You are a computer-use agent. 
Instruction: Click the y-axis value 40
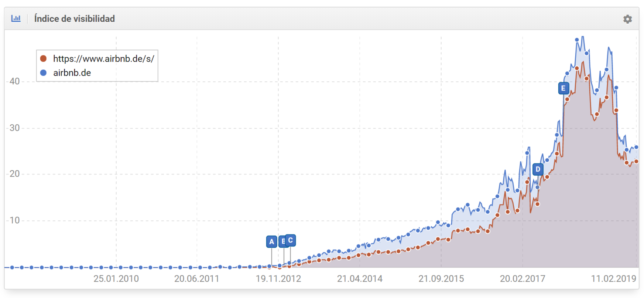(14, 81)
